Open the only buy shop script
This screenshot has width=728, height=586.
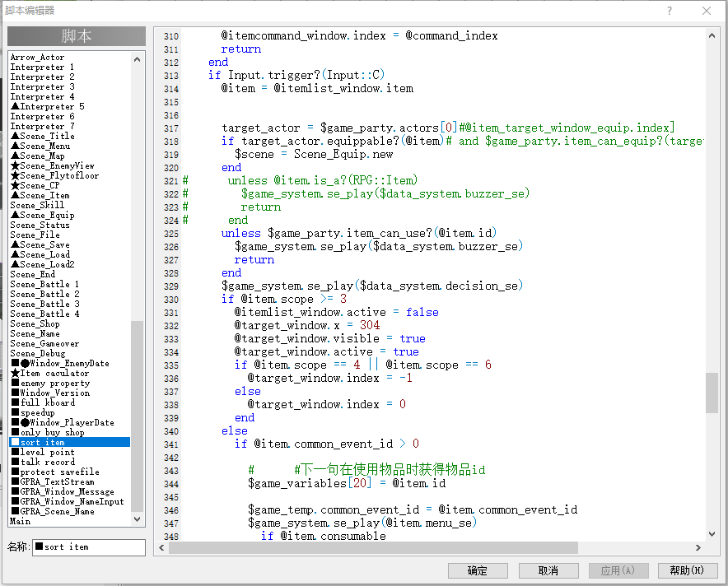(48, 432)
